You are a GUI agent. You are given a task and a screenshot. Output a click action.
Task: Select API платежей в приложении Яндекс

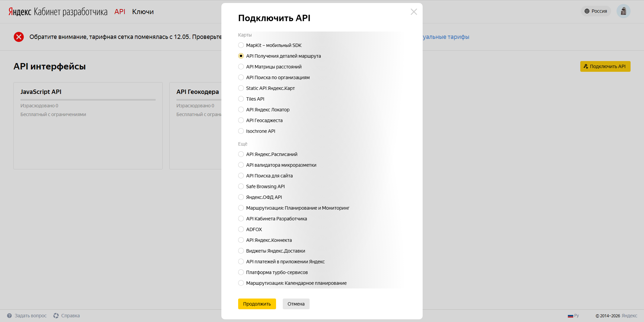[x=241, y=262]
